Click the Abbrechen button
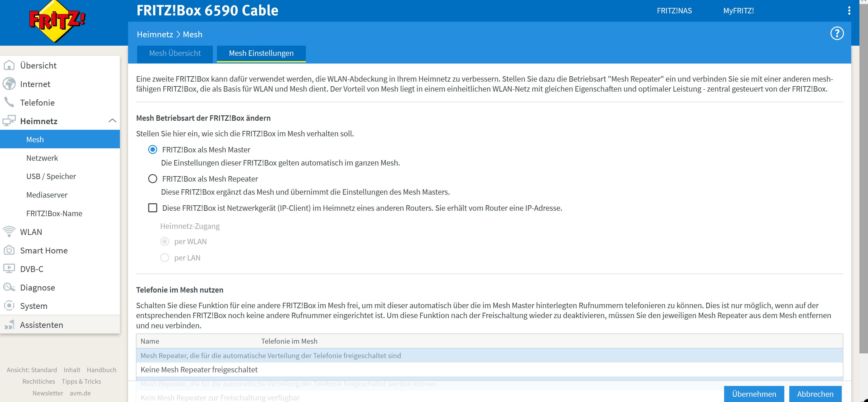 click(815, 394)
